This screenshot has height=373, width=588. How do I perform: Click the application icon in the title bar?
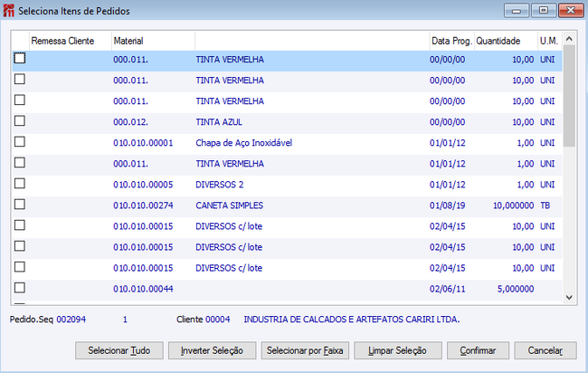click(9, 11)
